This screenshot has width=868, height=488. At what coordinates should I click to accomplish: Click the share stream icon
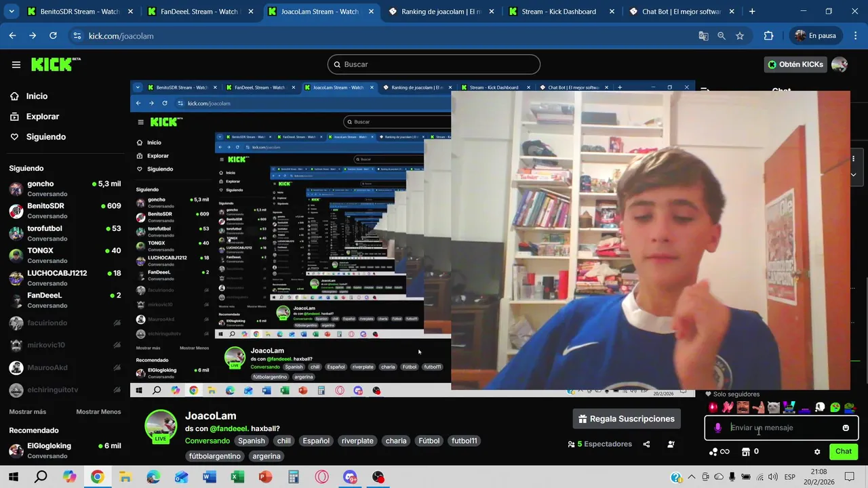646,444
